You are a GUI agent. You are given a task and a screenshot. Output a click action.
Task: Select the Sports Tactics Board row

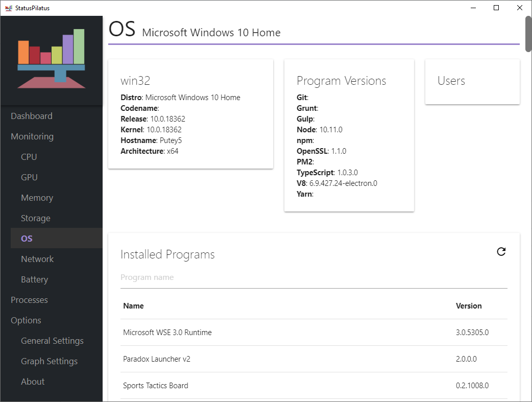coord(314,385)
